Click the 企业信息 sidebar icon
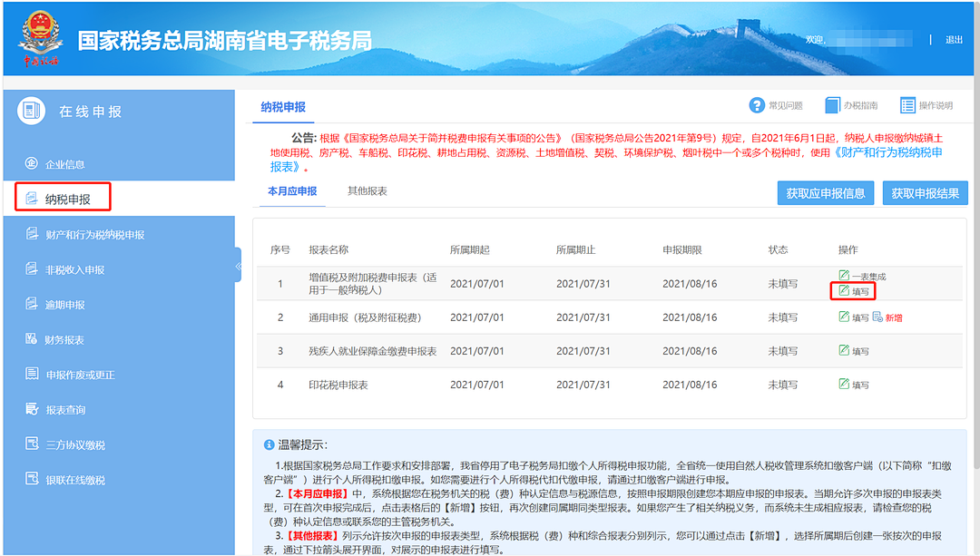 31,163
